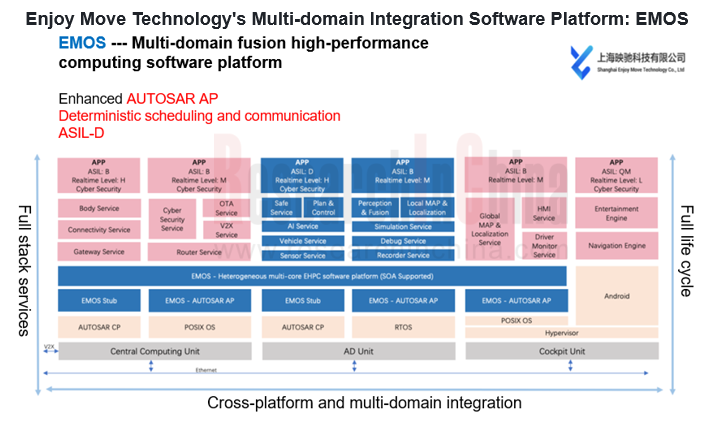
Task: Select the APP block labeled ASIL: D
Action: pyautogui.click(x=302, y=176)
